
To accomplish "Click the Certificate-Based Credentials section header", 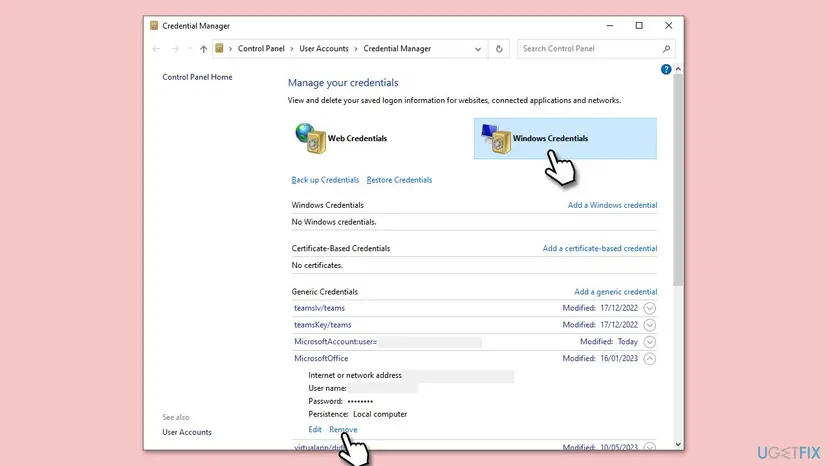I will (341, 248).
